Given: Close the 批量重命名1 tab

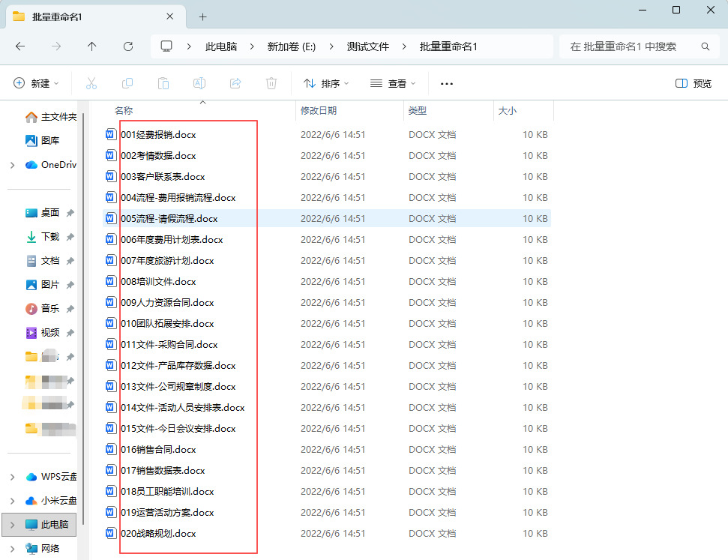Looking at the screenshot, I should [x=170, y=16].
